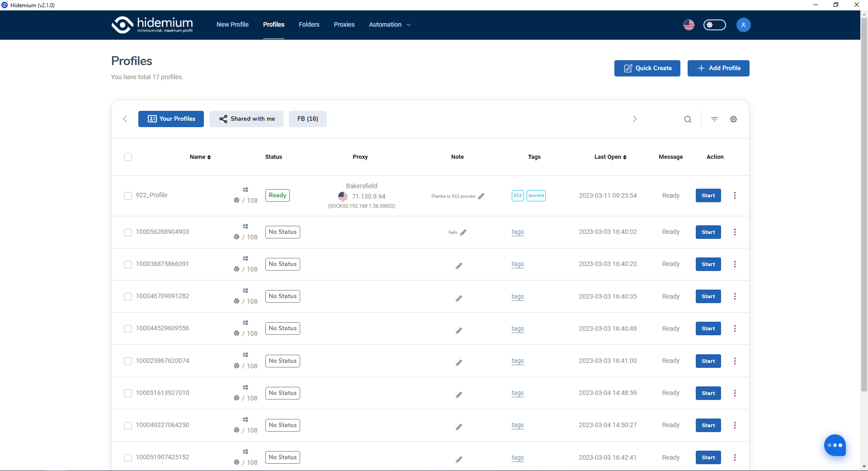
Task: Toggle the dark mode switch
Action: click(715, 25)
